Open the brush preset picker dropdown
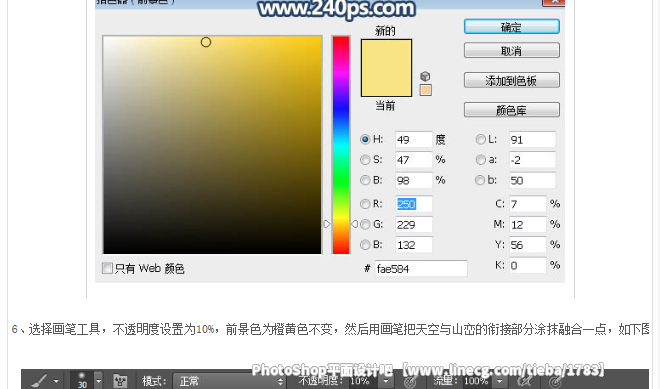The width and height of the screenshot is (660, 389). (98, 381)
